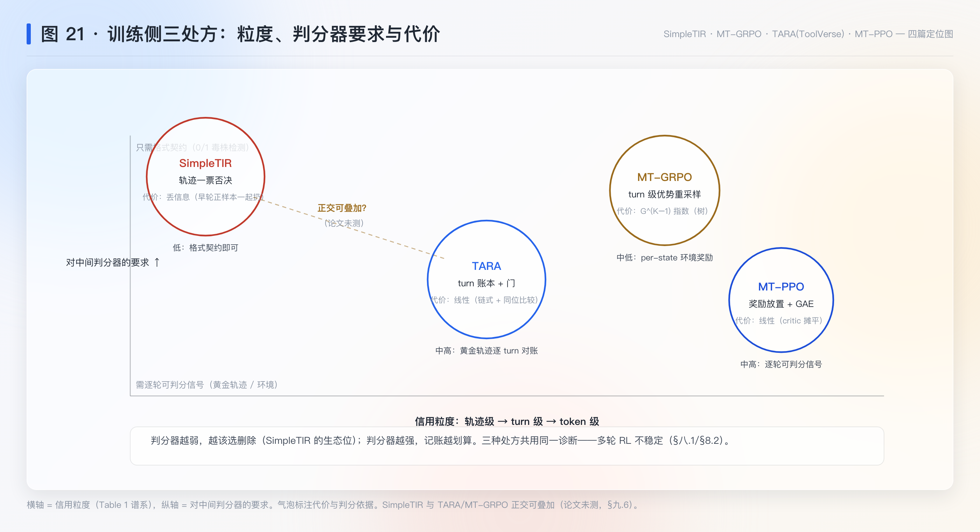
Task: Click '轨迹一票否决' inside SimpleTIR bubble
Action: tap(205, 180)
